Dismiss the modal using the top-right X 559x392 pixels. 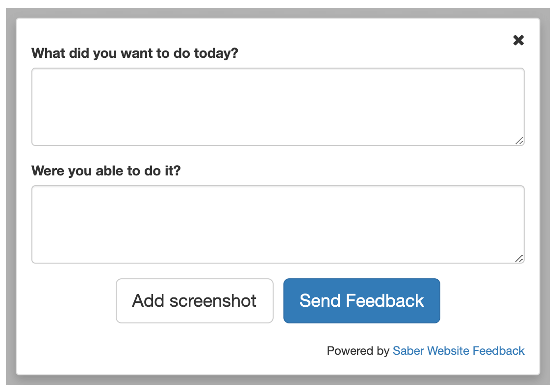pyautogui.click(x=518, y=40)
